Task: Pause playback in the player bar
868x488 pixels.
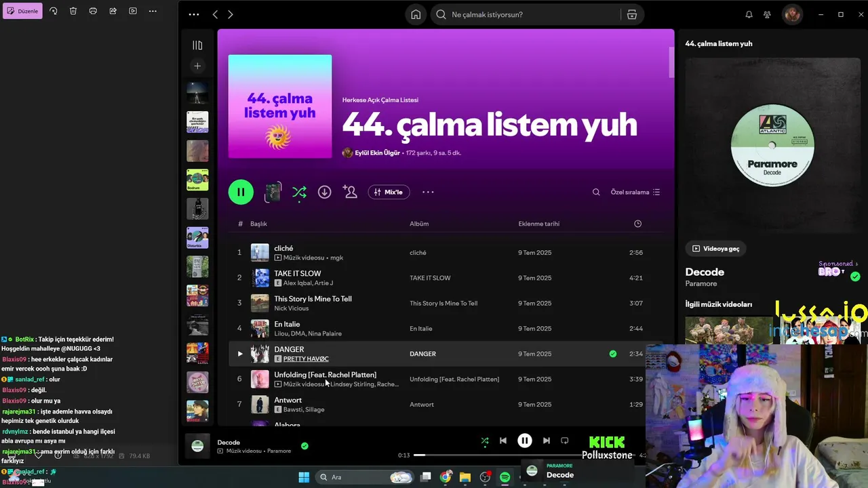Action: pyautogui.click(x=525, y=441)
